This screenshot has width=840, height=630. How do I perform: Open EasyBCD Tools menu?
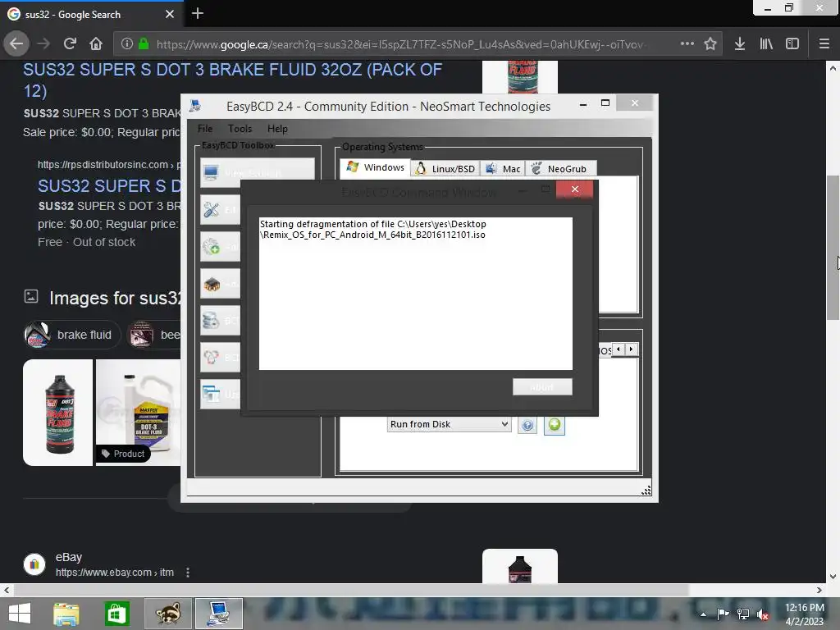pyautogui.click(x=240, y=129)
